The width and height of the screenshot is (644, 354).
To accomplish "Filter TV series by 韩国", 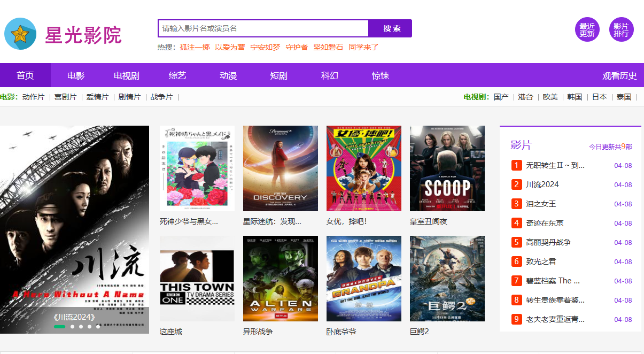I will (575, 97).
